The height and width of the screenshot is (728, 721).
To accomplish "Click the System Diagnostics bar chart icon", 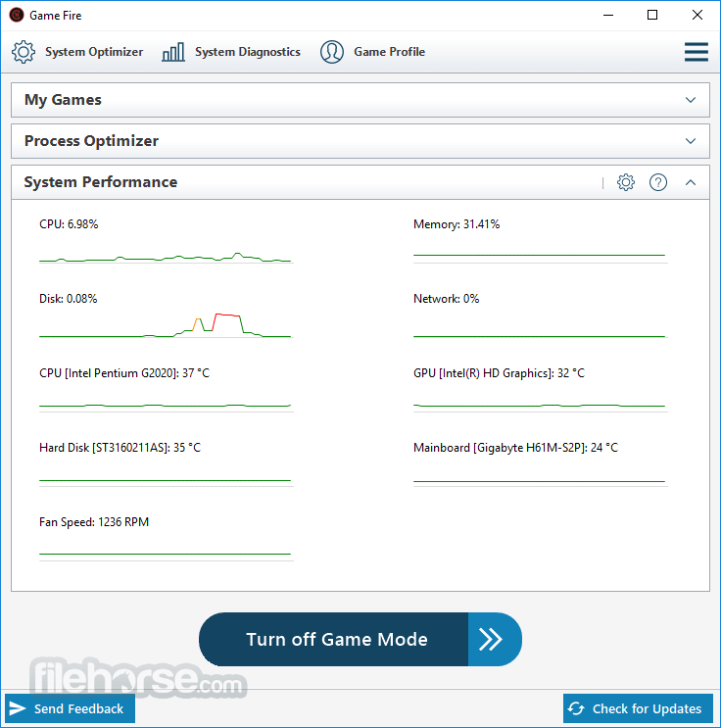I will [x=173, y=52].
